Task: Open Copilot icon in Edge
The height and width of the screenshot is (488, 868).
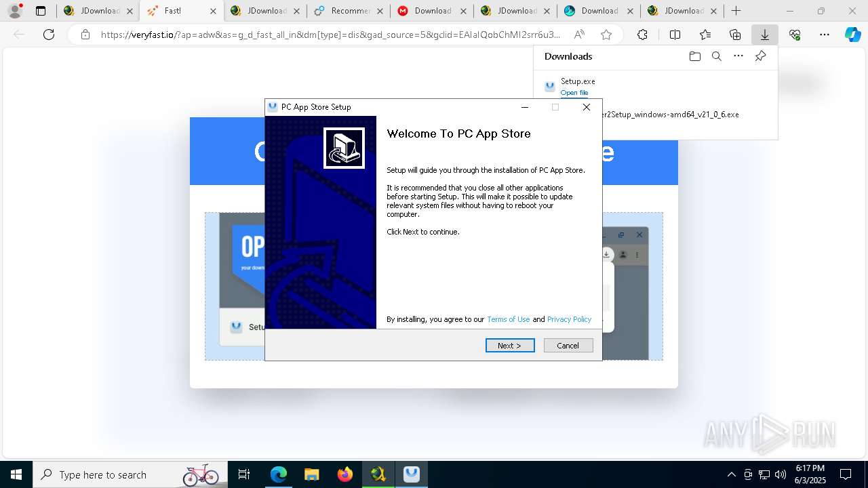Action: [852, 35]
